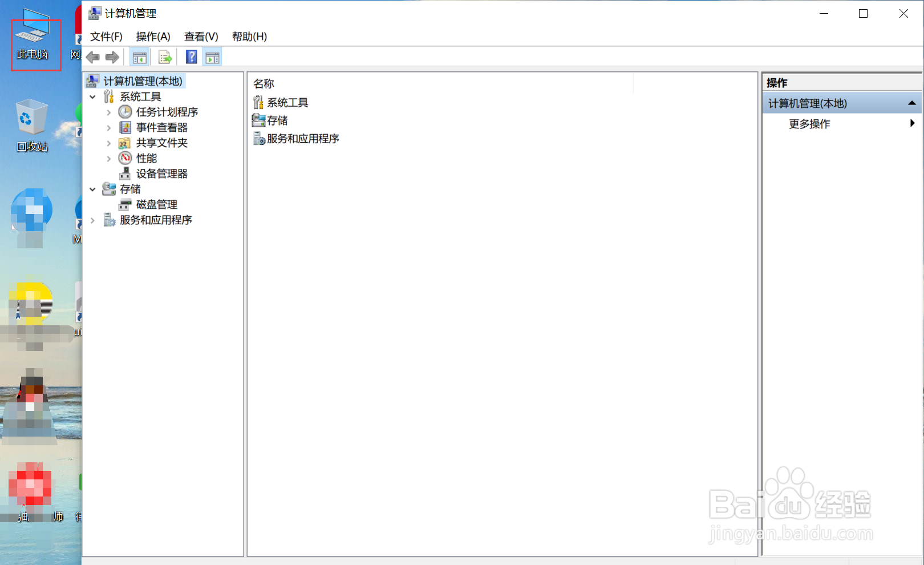Select 磁盘管理 label in tree
924x565 pixels.
pos(157,204)
